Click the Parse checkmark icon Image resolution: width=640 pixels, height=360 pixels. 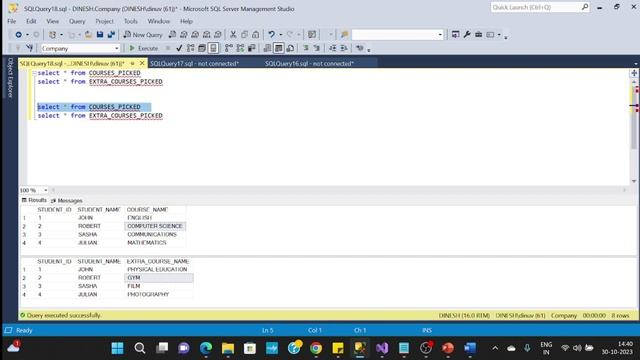pos(179,48)
